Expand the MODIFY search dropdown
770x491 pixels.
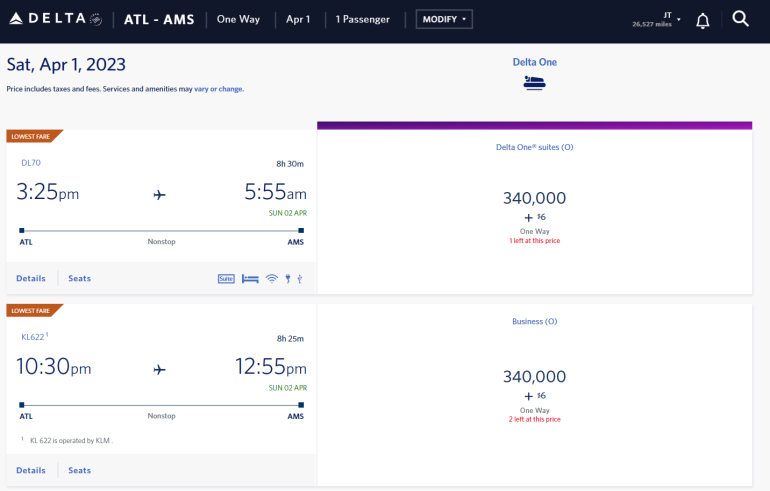point(444,19)
